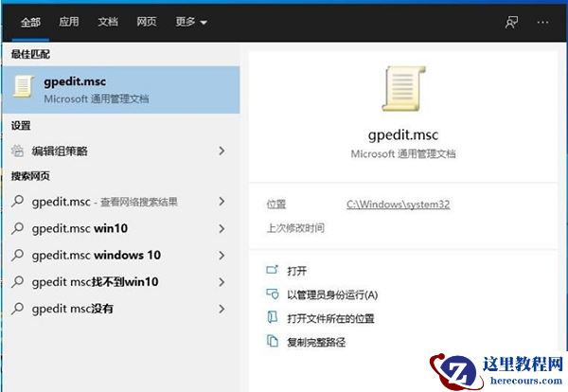The image size is (568, 392).
Task: Click the 编辑组策略 control panel icon
Action: tap(17, 151)
